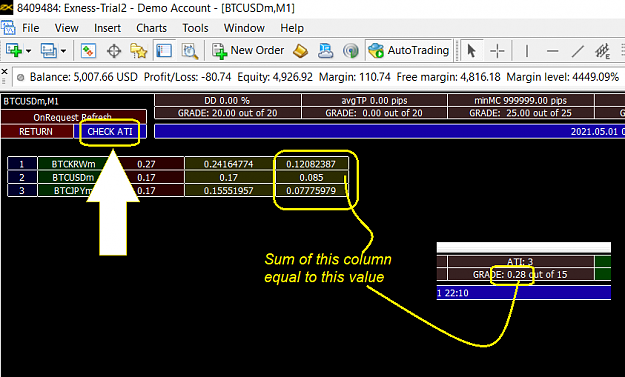Close the Terminal balance panel with X
This screenshot has height=377, width=625.
4,72
